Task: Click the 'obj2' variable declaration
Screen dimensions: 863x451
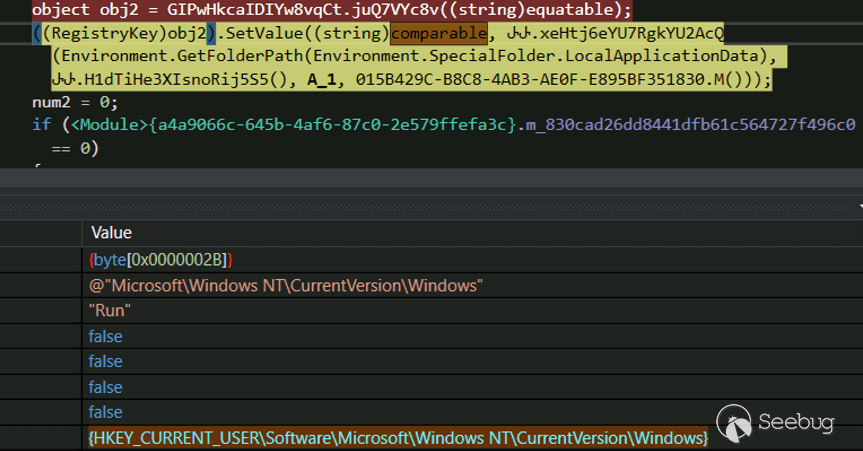Action: 119,9
